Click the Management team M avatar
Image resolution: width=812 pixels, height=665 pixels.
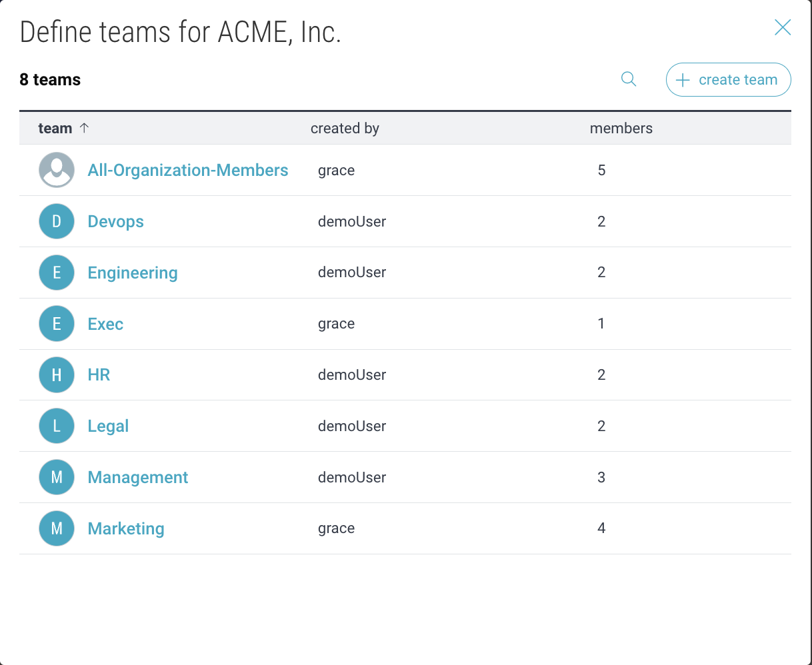point(57,477)
